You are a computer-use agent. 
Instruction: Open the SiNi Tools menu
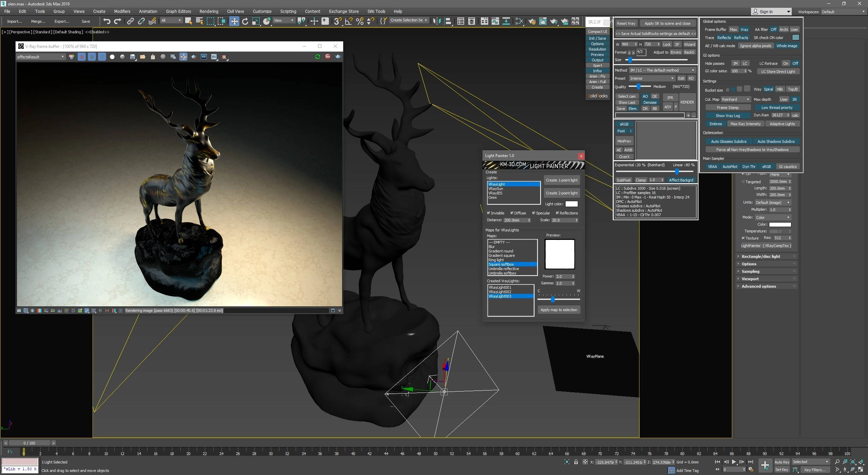pos(376,11)
